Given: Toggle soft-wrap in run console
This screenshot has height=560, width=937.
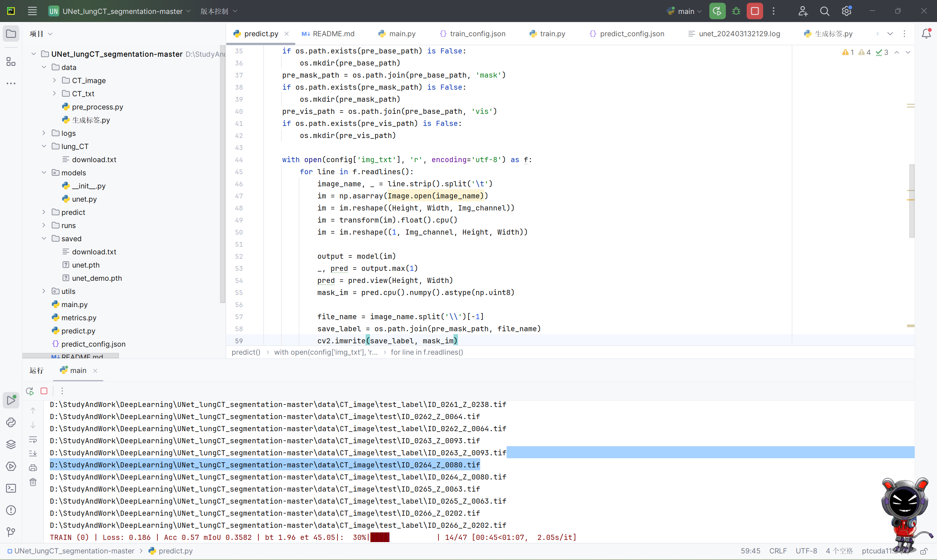Looking at the screenshot, I should pyautogui.click(x=33, y=439).
